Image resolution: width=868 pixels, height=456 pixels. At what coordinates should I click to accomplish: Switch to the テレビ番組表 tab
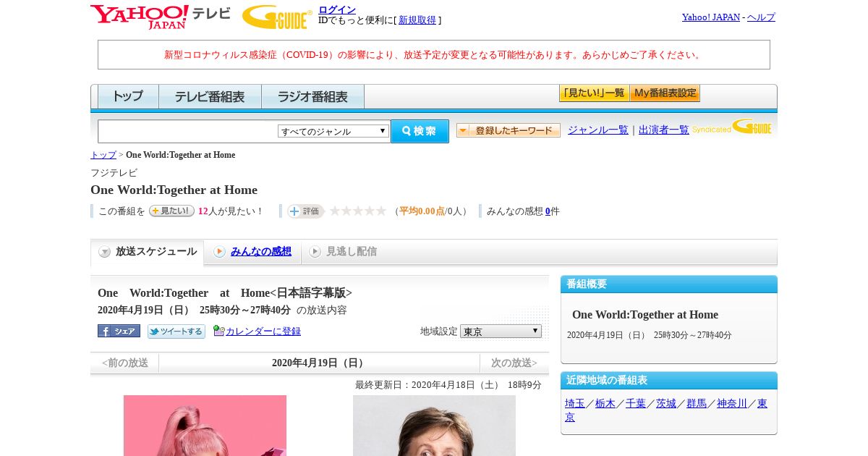coord(210,96)
